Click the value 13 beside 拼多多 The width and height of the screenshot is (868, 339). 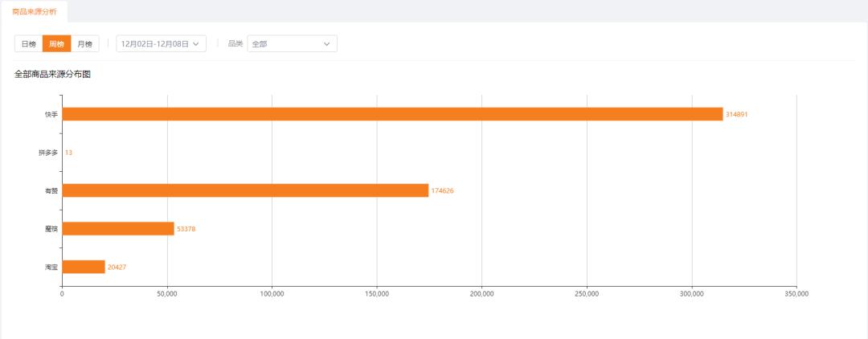click(68, 153)
